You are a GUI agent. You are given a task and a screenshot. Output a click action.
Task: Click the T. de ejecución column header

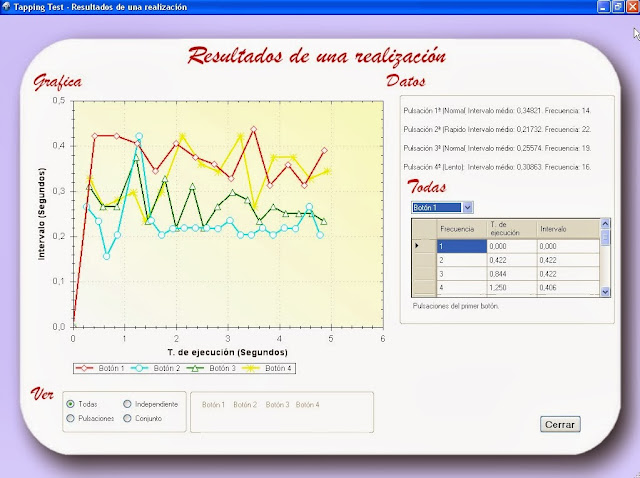point(512,229)
